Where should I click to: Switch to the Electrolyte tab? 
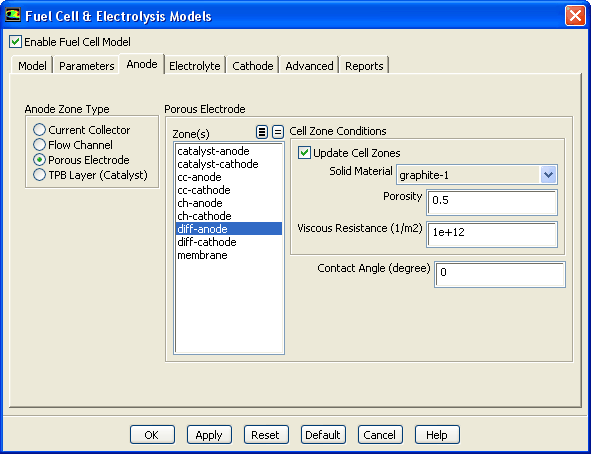tap(194, 66)
